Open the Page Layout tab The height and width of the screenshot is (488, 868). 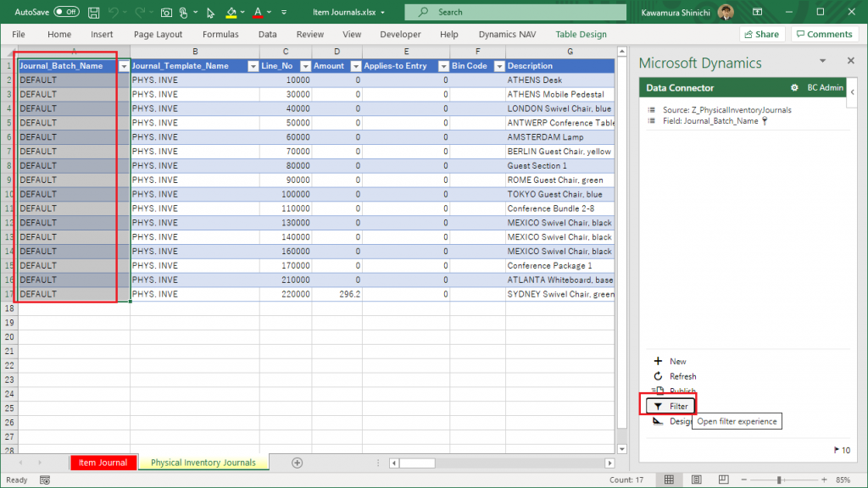coord(158,34)
